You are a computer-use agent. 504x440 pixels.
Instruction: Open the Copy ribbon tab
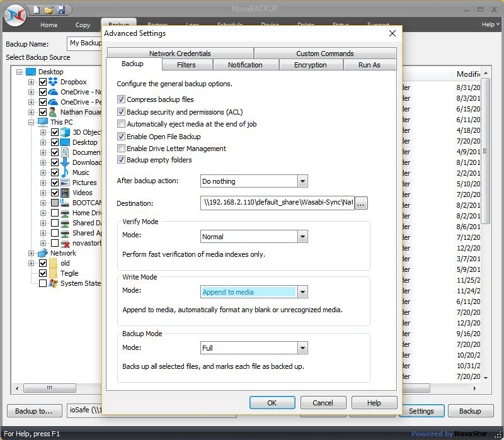[83, 25]
